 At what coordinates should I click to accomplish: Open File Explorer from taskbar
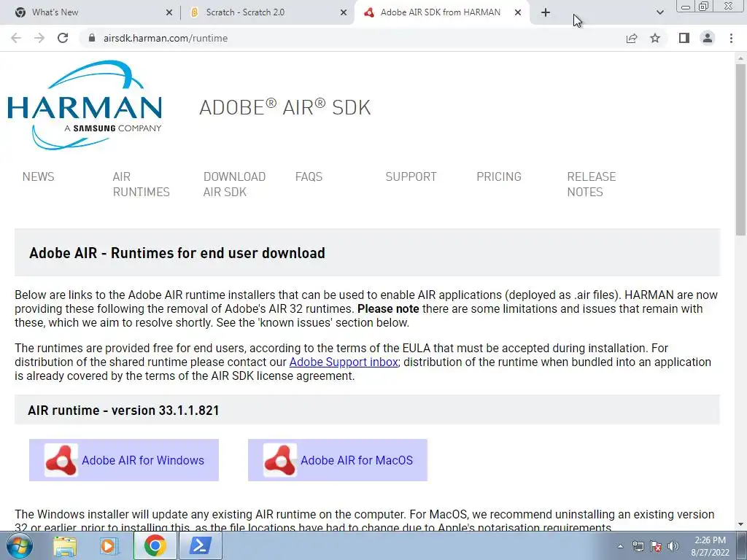tap(64, 545)
